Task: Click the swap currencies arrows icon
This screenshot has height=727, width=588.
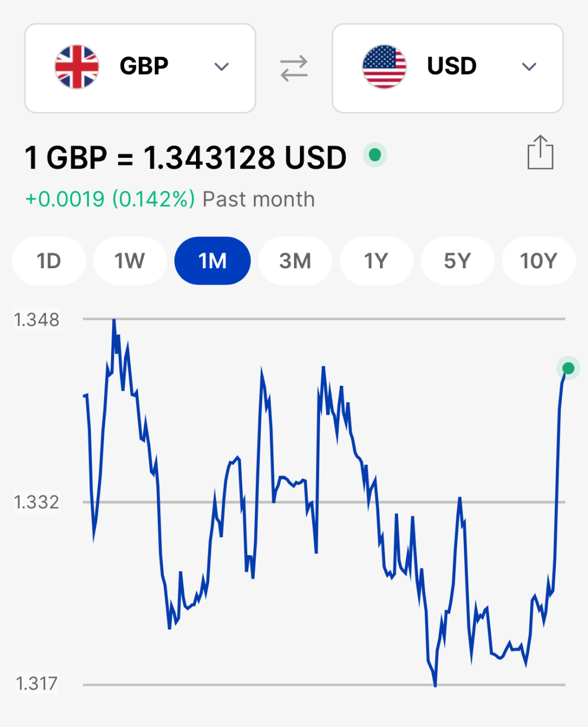Action: tap(294, 69)
